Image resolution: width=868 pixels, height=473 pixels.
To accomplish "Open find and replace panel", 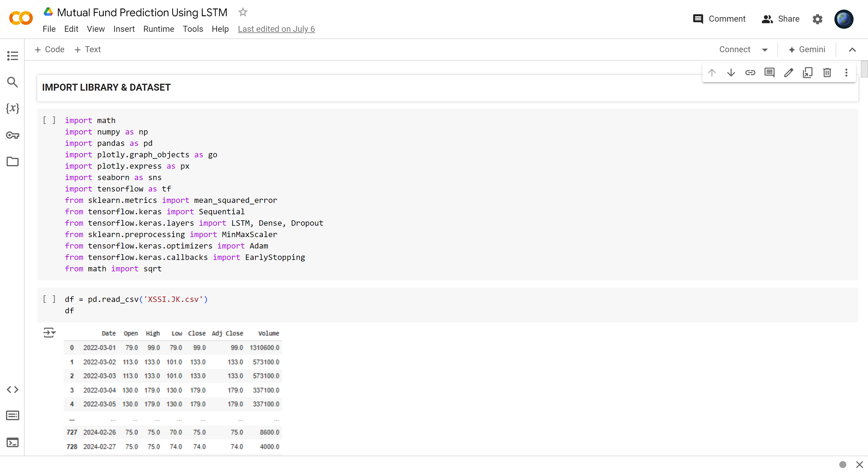I will (13, 82).
